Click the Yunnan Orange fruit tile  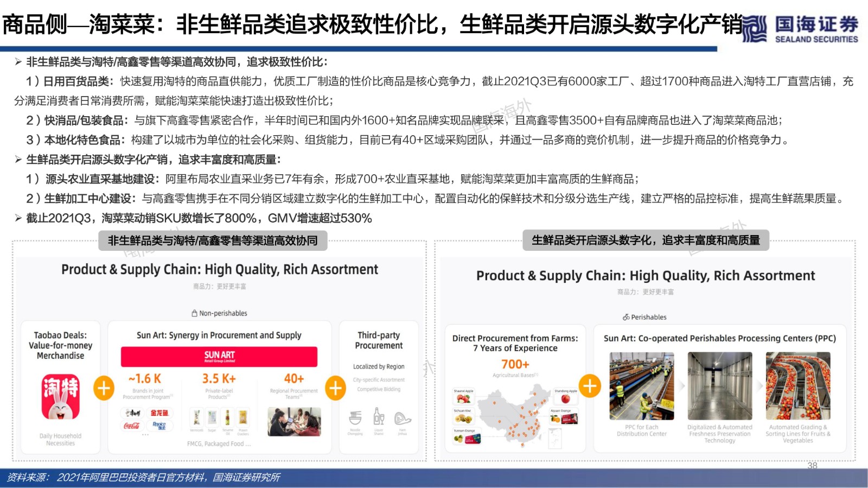467,436
